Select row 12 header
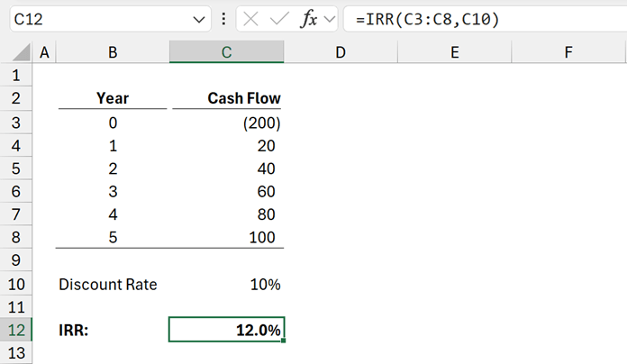Image resolution: width=627 pixels, height=364 pixels. 16,331
